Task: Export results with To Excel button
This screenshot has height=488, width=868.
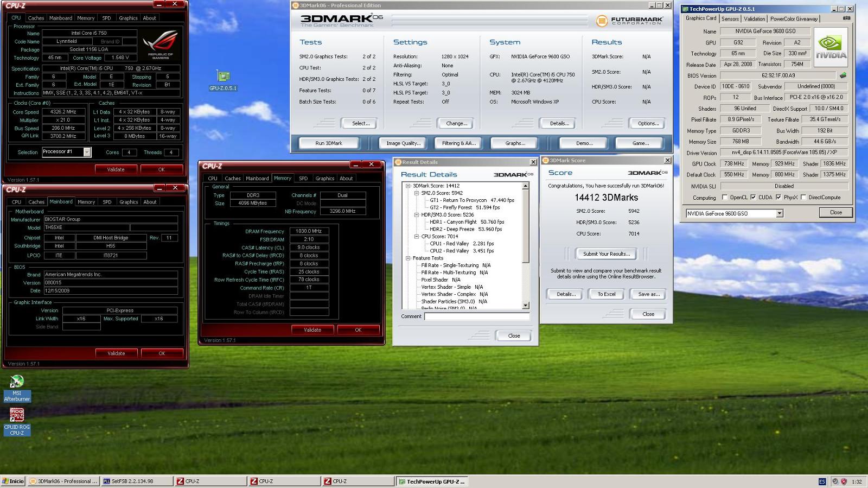Action: (607, 294)
